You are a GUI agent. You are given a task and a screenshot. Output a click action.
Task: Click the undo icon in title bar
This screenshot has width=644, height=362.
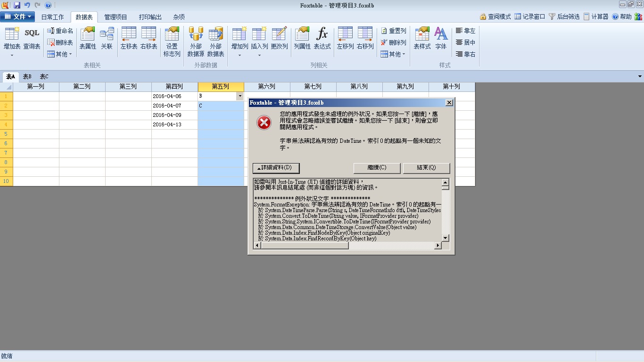point(27,5)
